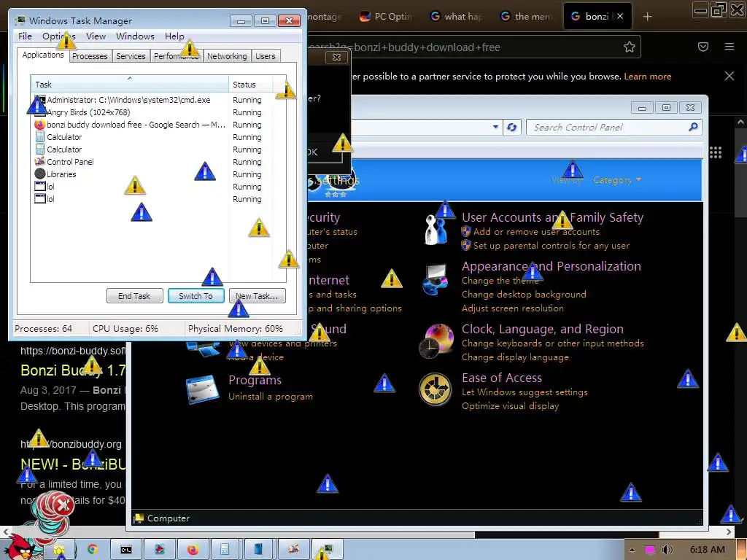Open a new Firefox tab with plus
This screenshot has height=560, width=747.
(x=647, y=17)
